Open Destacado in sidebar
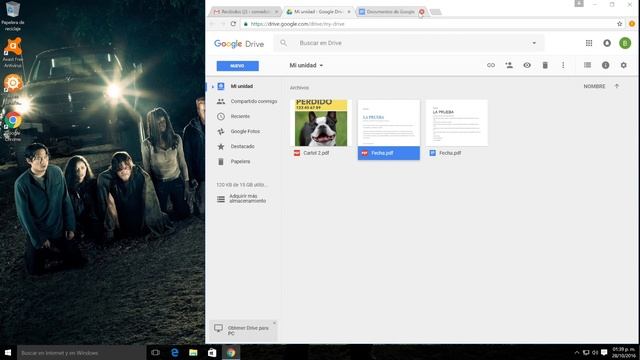The height and width of the screenshot is (360, 640). click(236, 146)
